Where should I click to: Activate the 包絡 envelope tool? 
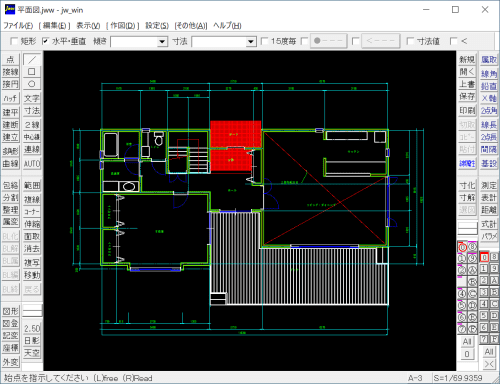click(x=11, y=185)
